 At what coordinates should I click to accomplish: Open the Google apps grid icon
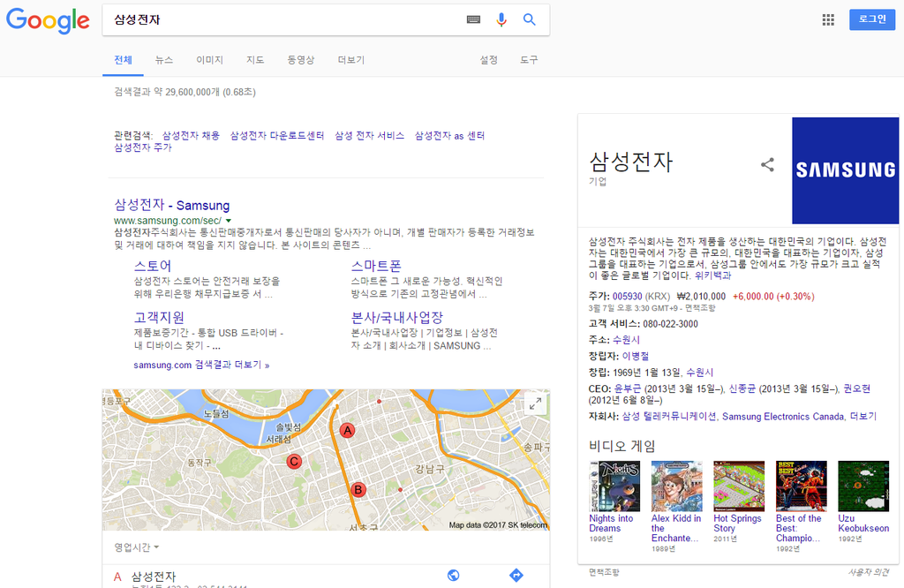[828, 20]
